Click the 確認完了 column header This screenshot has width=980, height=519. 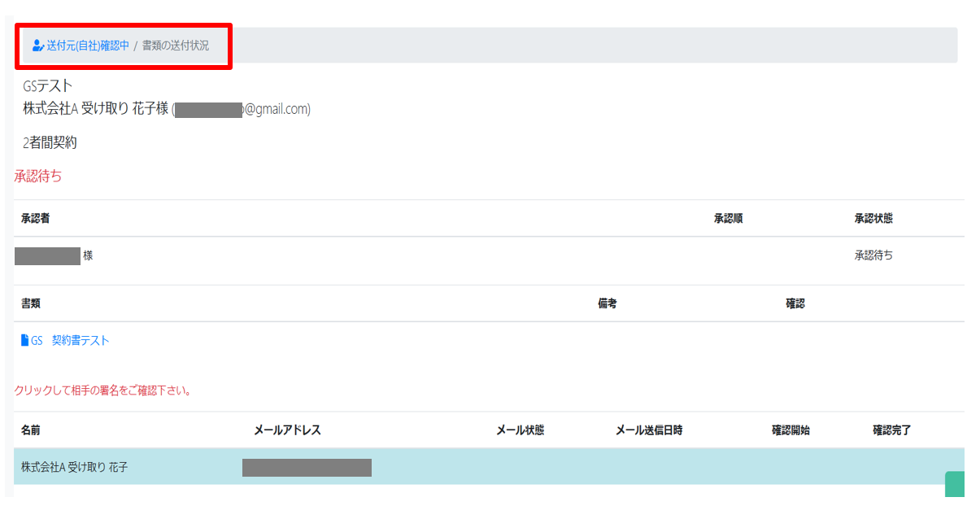click(x=891, y=430)
